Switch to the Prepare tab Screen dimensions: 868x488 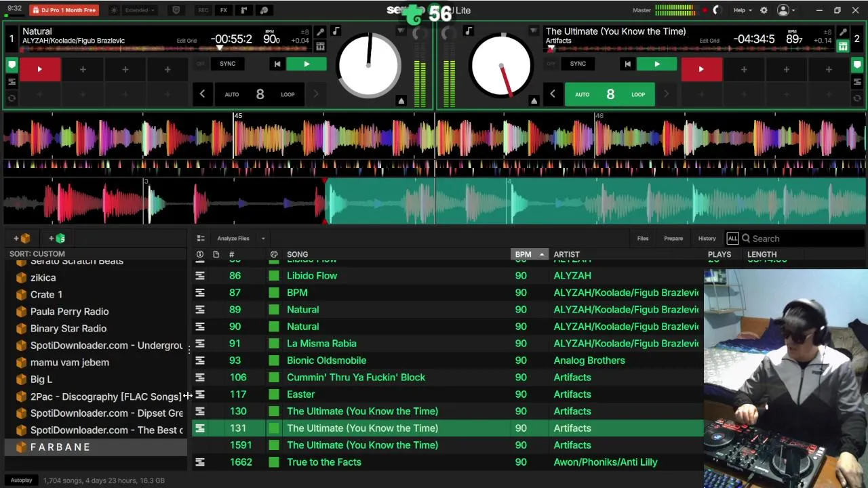click(673, 239)
